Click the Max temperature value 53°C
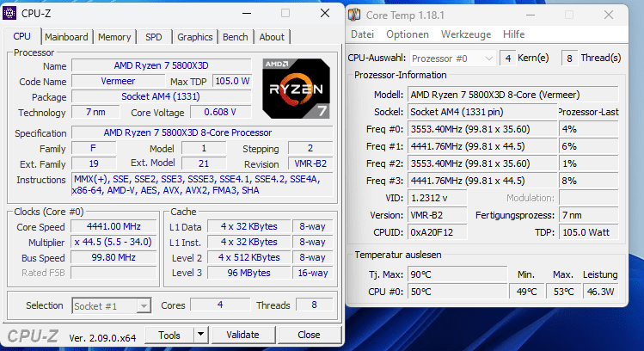This screenshot has width=644, height=351. pyautogui.click(x=563, y=292)
